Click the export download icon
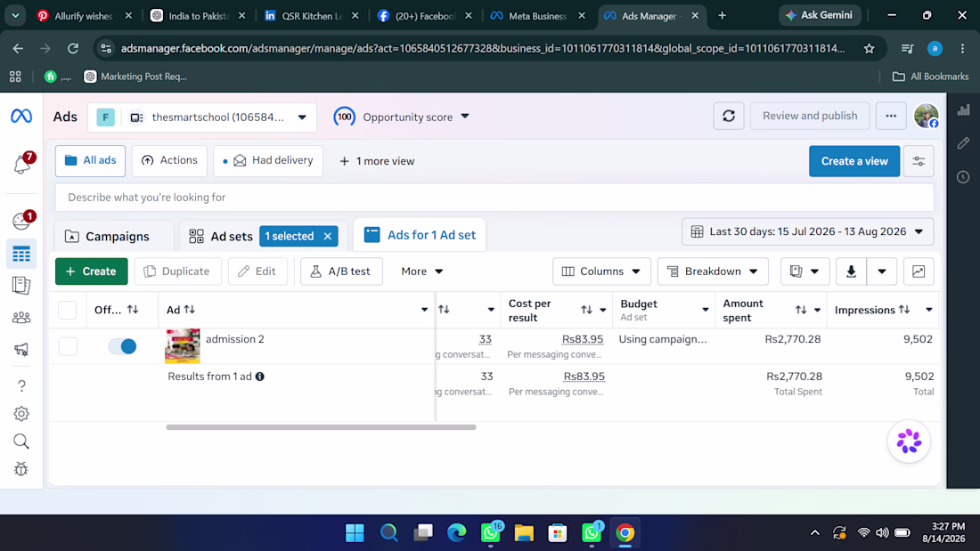Viewport: 980px width, 551px height. [851, 271]
